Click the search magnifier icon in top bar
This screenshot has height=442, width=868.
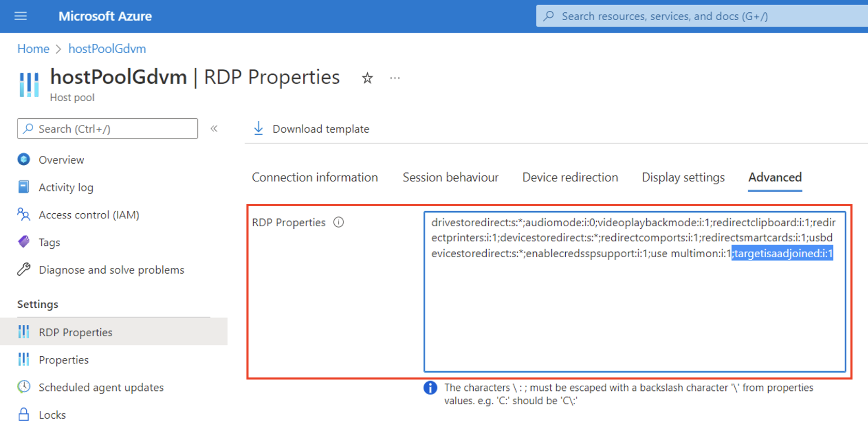point(549,16)
